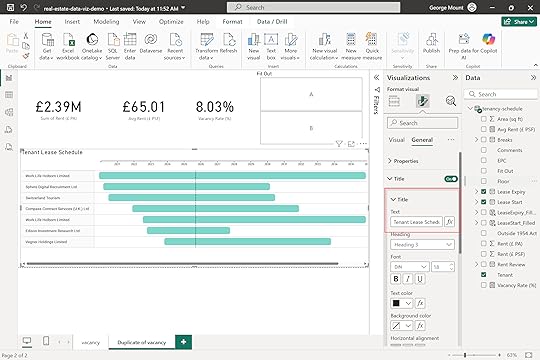Create a Quick measure
Image resolution: width=540 pixels, height=360 pixels.
coord(372,47)
